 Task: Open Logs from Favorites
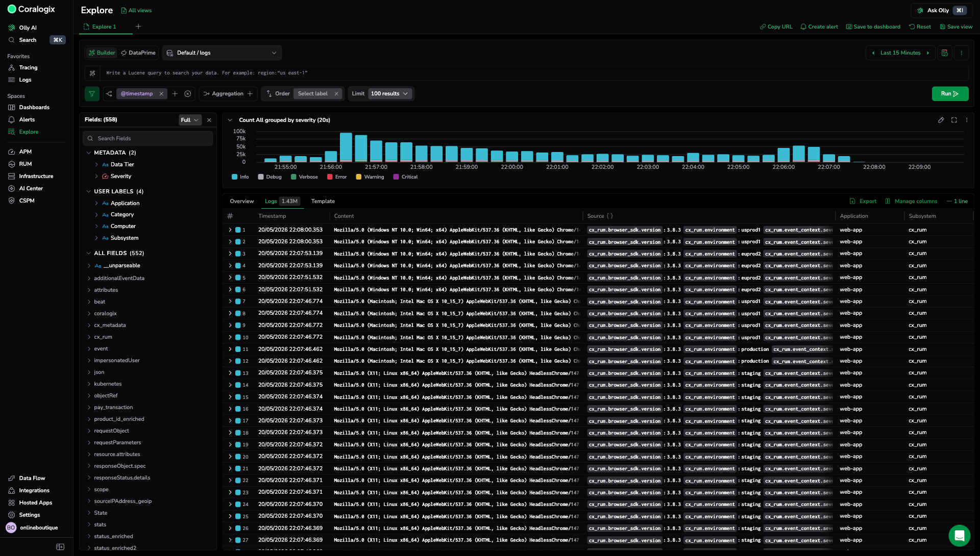coord(25,80)
